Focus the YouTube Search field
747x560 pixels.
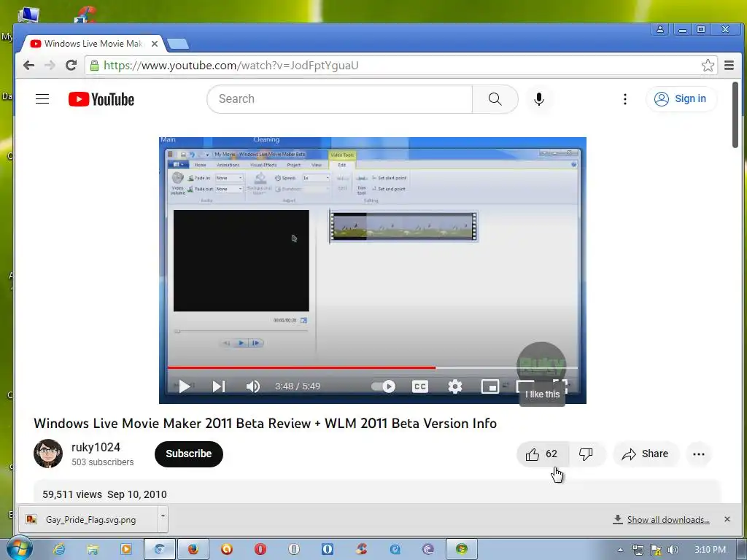340,99
